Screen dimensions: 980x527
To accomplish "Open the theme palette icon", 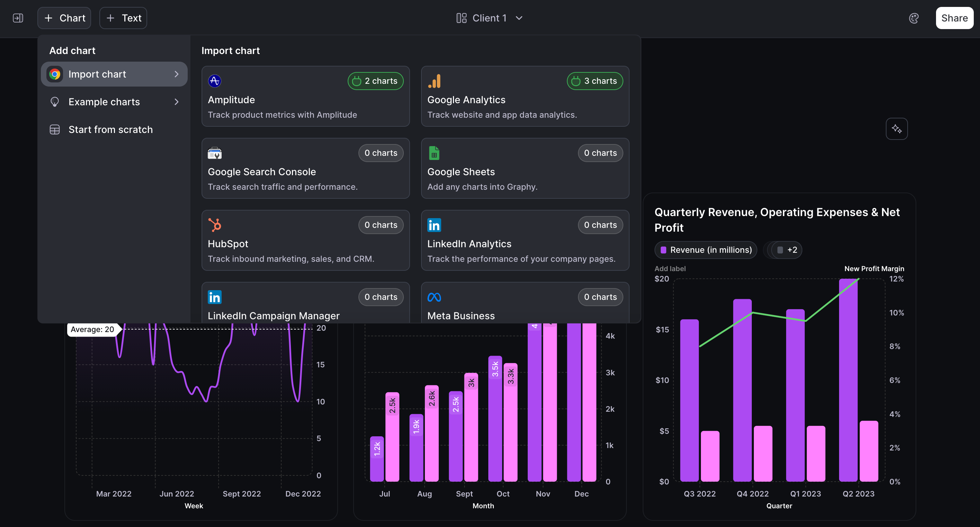I will click(x=914, y=18).
